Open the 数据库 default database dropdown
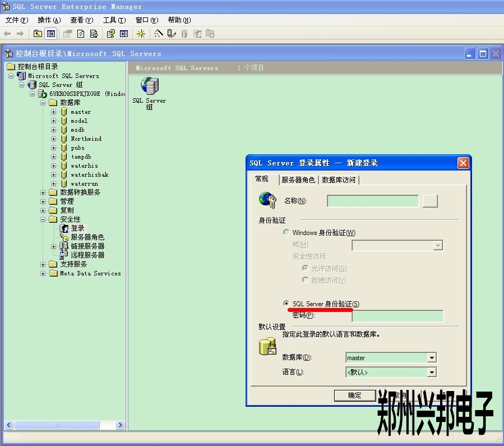504x446 pixels. [431, 358]
